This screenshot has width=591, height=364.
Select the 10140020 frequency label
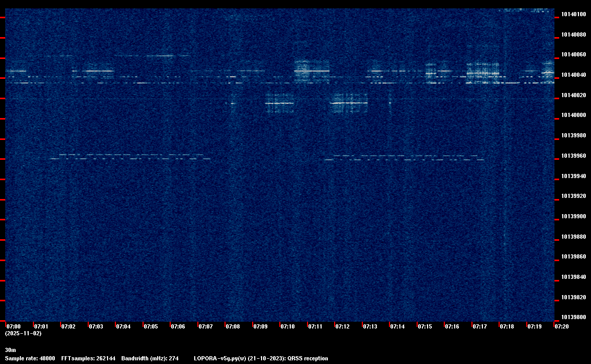tap(574, 96)
